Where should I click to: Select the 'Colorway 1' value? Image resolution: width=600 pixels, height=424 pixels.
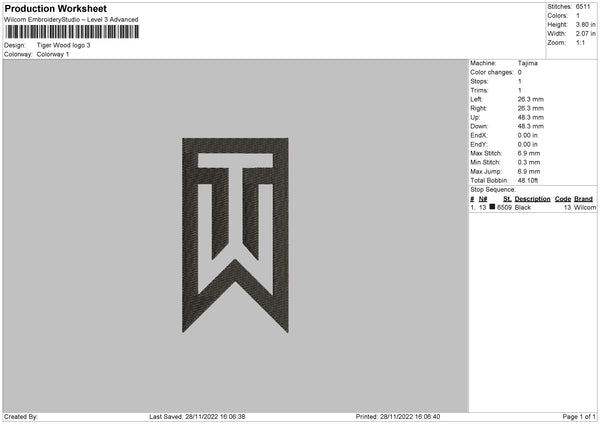click(53, 54)
